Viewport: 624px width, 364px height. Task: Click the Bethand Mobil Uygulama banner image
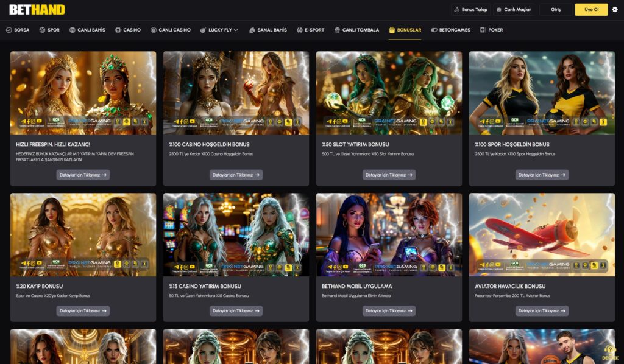(389, 234)
